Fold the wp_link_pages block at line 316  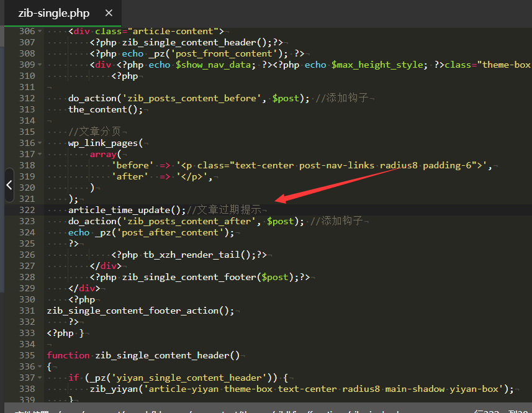(40, 143)
